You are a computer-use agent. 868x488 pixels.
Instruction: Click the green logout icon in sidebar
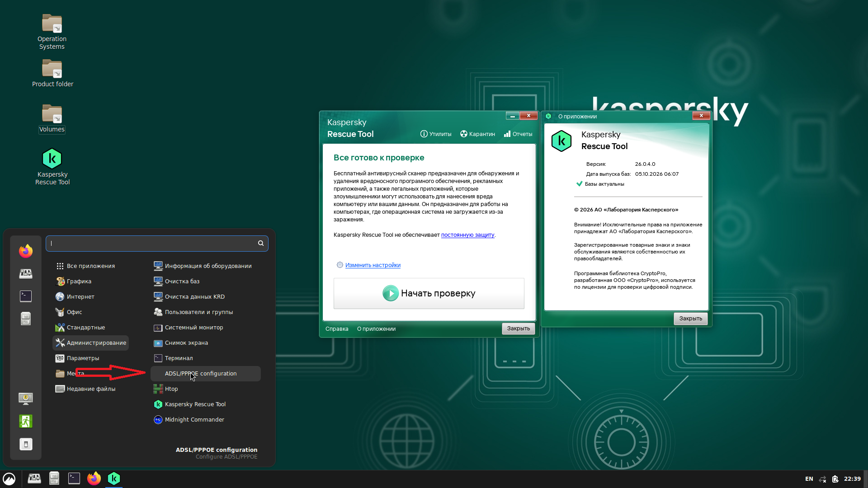click(x=26, y=421)
